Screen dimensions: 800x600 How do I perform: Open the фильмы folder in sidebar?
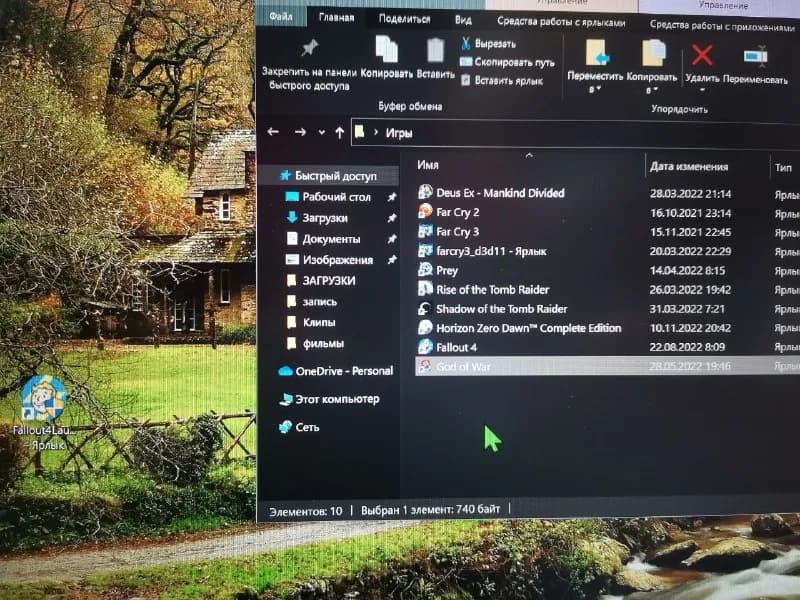pos(323,343)
